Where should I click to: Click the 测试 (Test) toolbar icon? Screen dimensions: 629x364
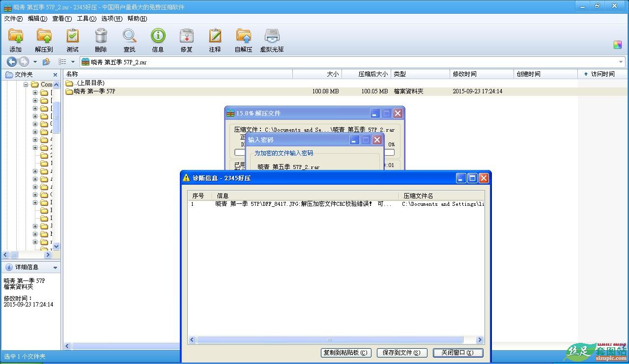tap(72, 37)
